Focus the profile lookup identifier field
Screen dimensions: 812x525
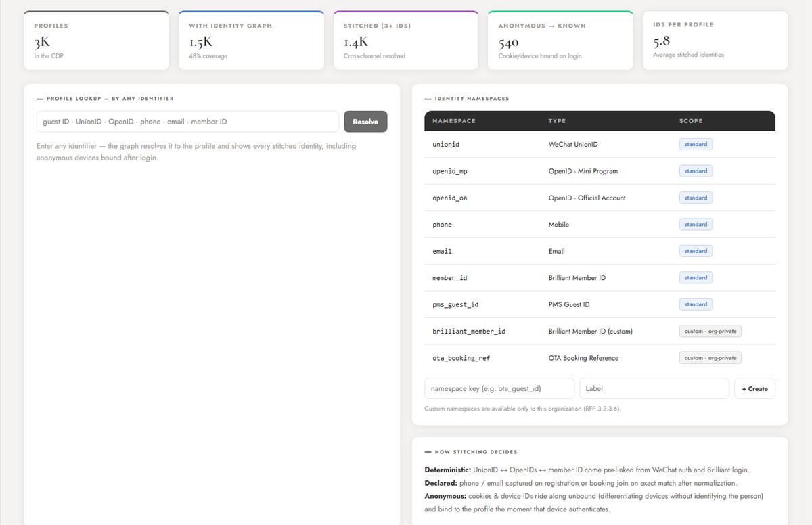pyautogui.click(x=187, y=122)
